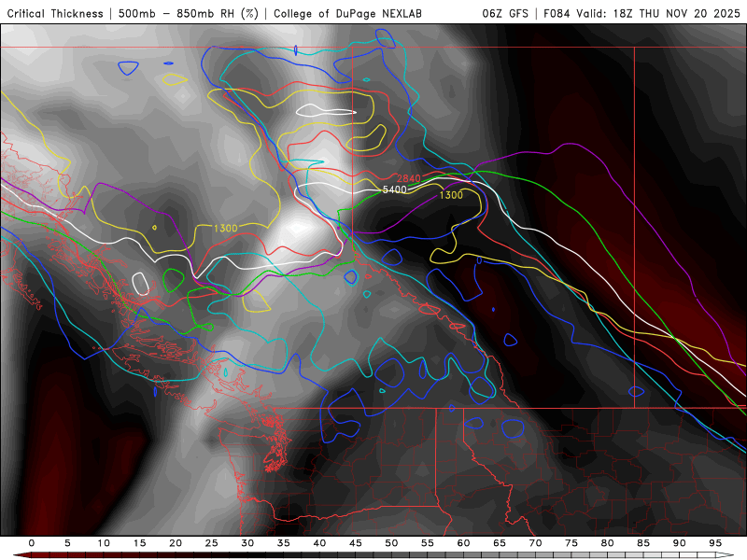Click the "Valid: 18Z THU NOV 20 2025" text

(x=658, y=13)
